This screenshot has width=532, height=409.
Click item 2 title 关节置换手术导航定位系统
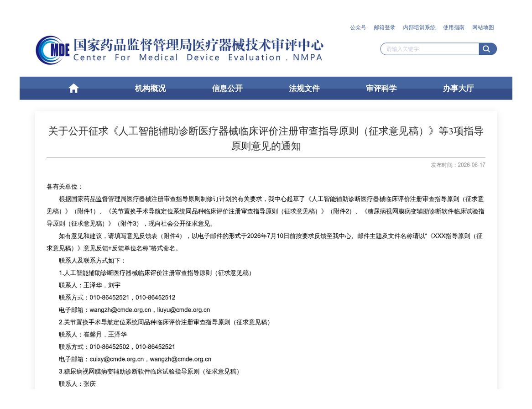(165, 322)
